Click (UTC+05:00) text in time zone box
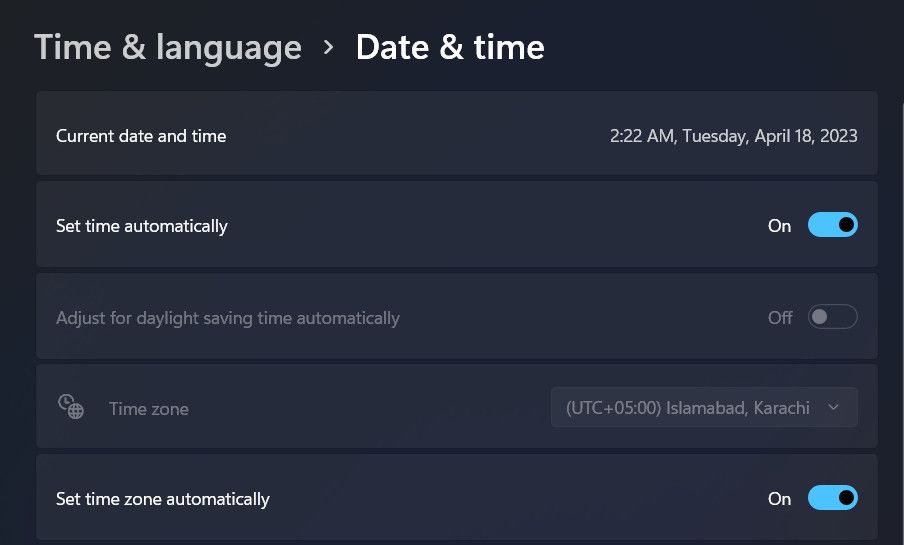The image size is (904, 545). pyautogui.click(x=610, y=408)
